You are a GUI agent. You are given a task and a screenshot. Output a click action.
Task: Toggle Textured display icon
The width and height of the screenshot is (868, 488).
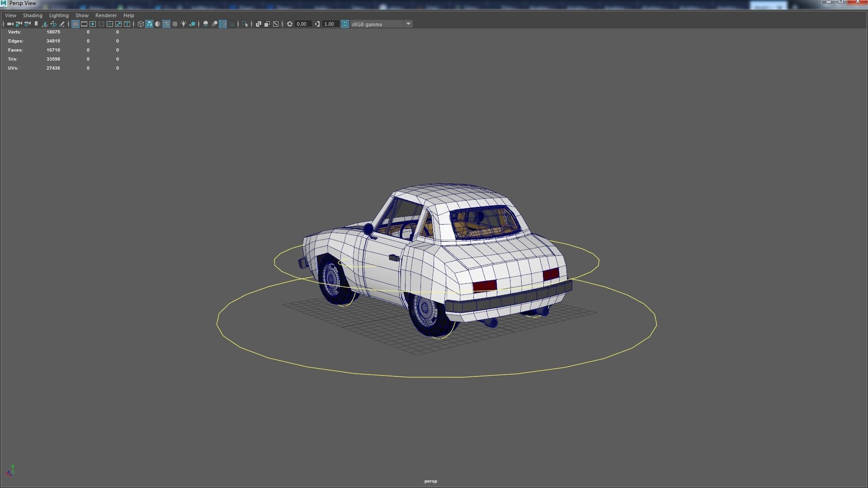pyautogui.click(x=175, y=24)
